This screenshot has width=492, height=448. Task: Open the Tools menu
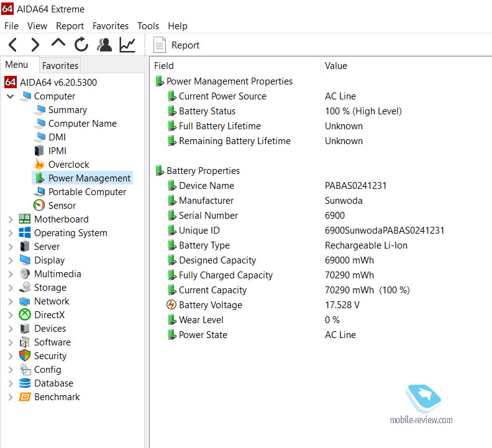click(148, 25)
